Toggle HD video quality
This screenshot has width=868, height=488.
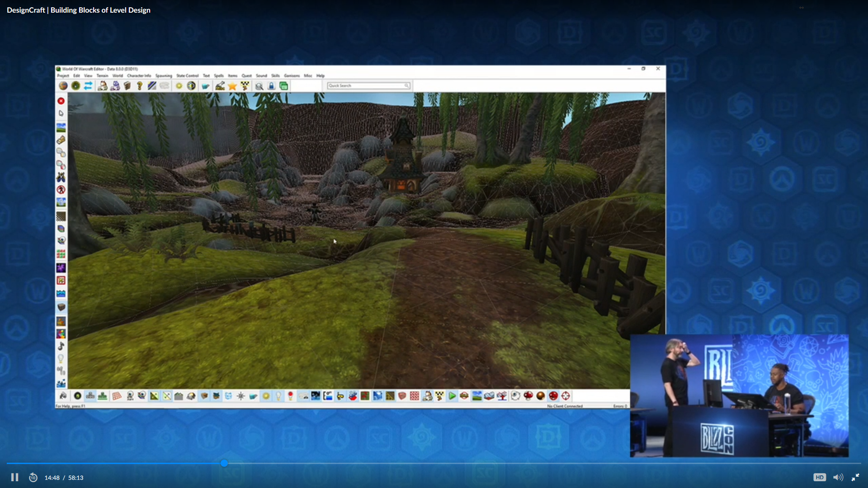click(819, 478)
